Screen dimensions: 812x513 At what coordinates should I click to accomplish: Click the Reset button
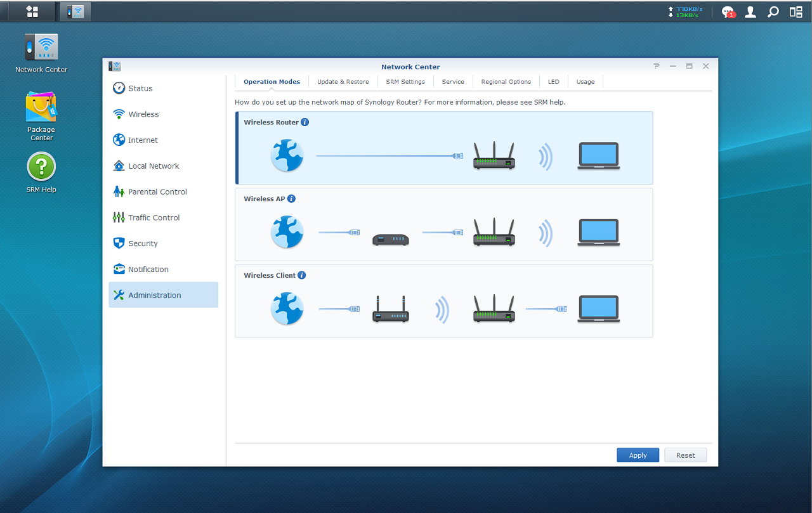(685, 455)
